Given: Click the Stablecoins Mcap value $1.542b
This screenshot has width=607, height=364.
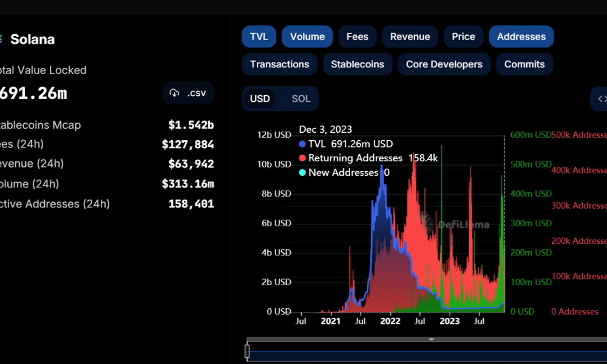Looking at the screenshot, I should [x=191, y=125].
